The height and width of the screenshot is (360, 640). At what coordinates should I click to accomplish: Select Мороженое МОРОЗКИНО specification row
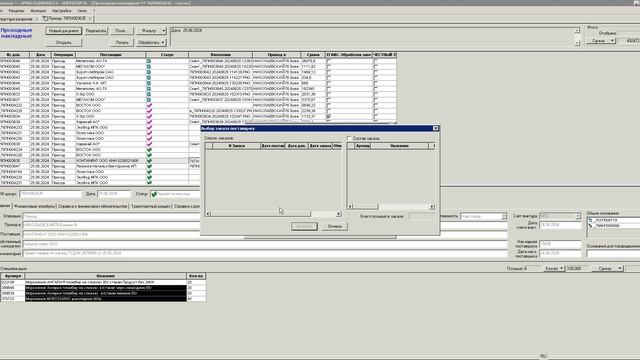pyautogui.click(x=103, y=299)
